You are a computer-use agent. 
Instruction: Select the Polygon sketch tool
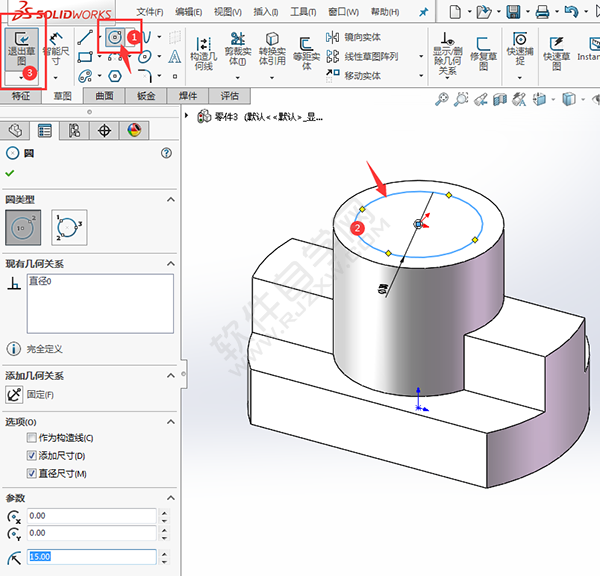(114, 76)
